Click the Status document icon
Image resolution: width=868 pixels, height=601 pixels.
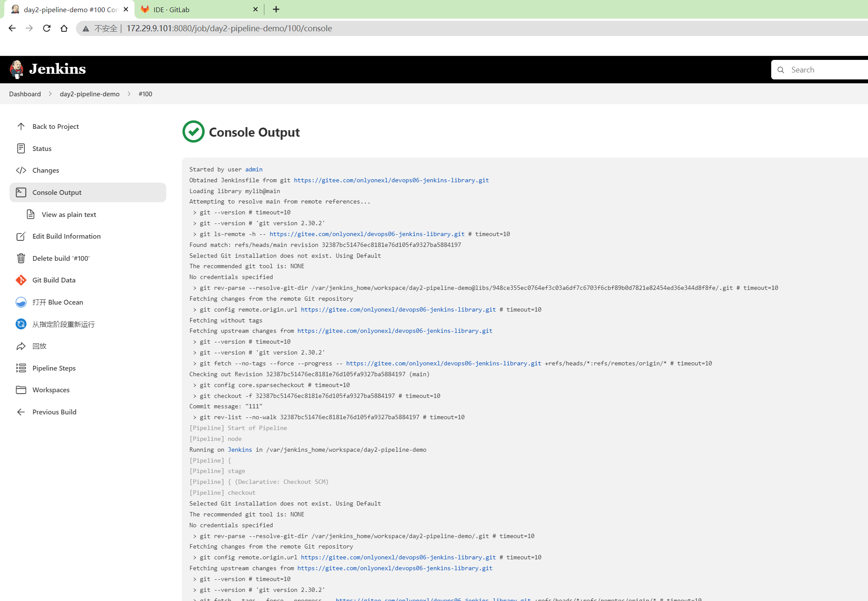(x=21, y=148)
